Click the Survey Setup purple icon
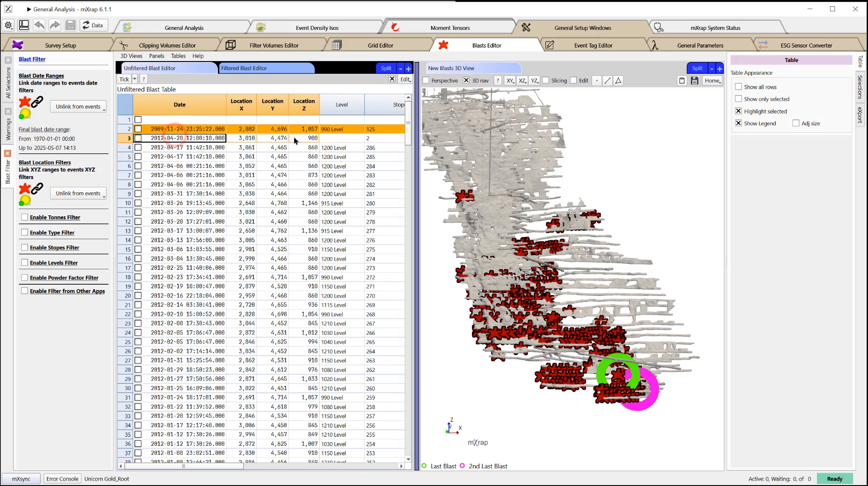Image resolution: width=868 pixels, height=486 pixels. pyautogui.click(x=17, y=45)
